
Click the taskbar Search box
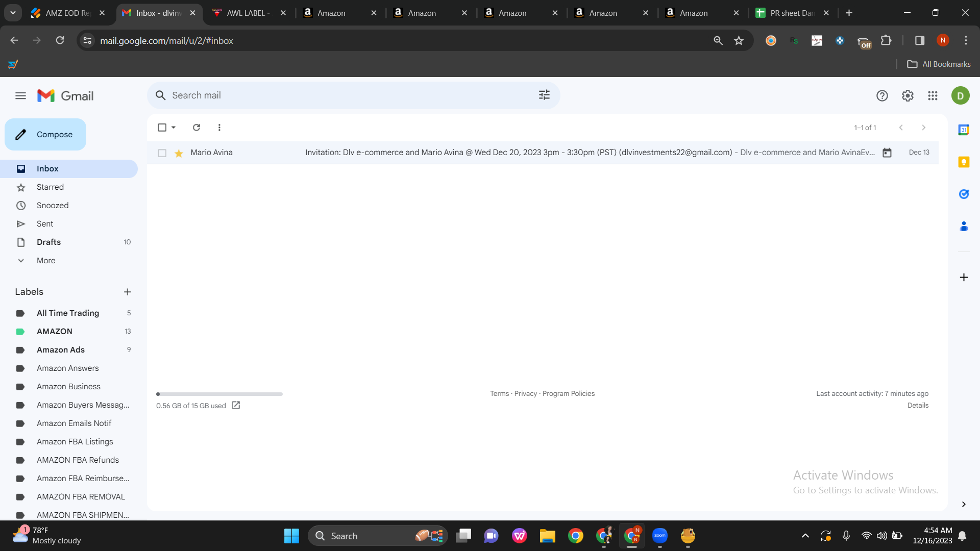click(x=378, y=536)
